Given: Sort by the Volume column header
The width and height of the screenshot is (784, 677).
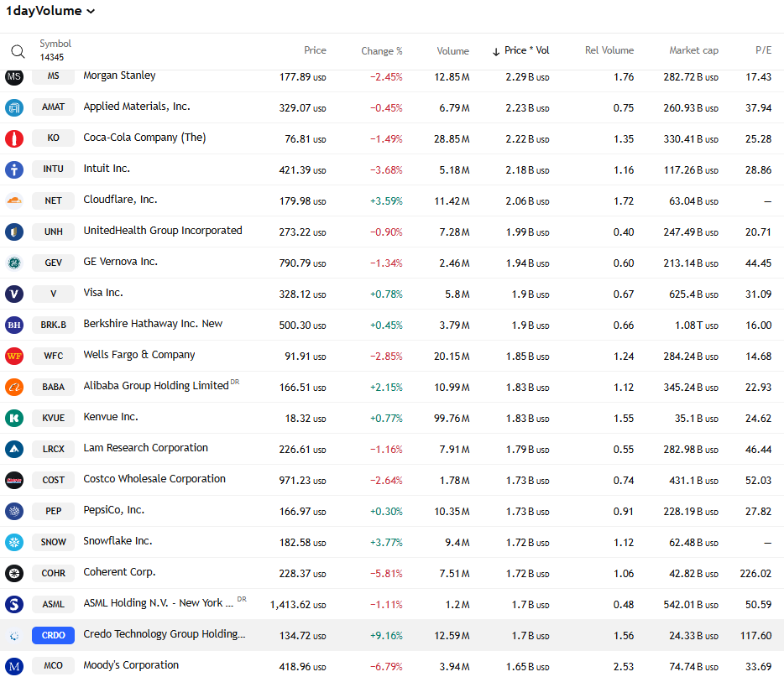Looking at the screenshot, I should 452,51.
